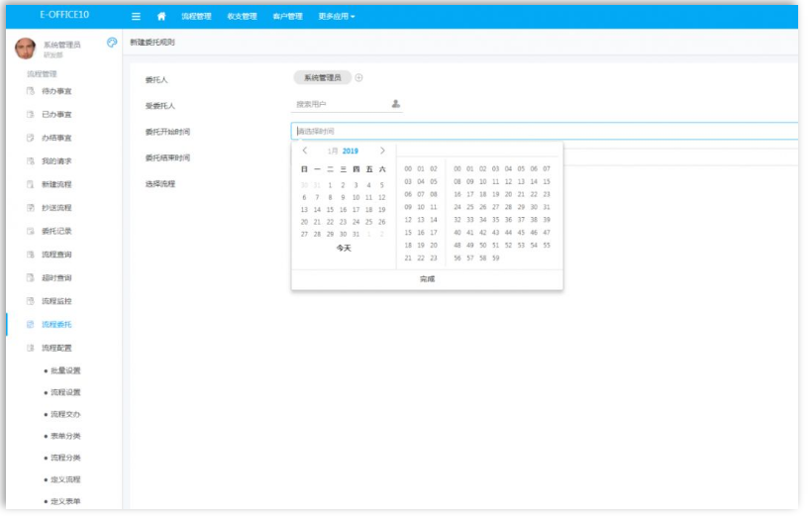Pick date 20 in the calendar's Sunday column

click(x=304, y=222)
